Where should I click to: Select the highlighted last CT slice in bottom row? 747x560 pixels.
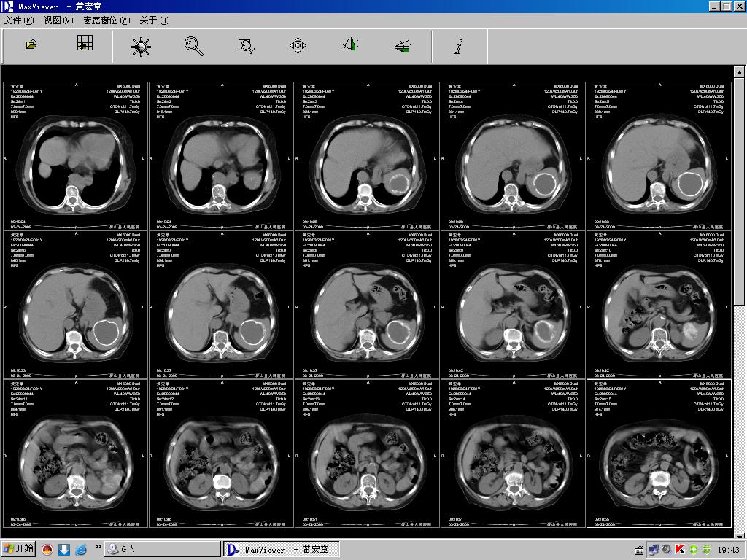659,452
